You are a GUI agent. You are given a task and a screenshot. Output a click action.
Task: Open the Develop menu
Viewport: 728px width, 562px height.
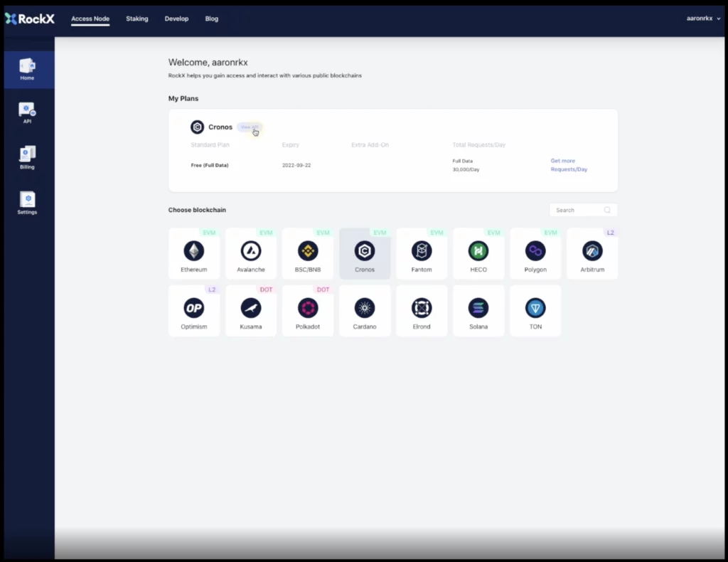[x=176, y=18]
